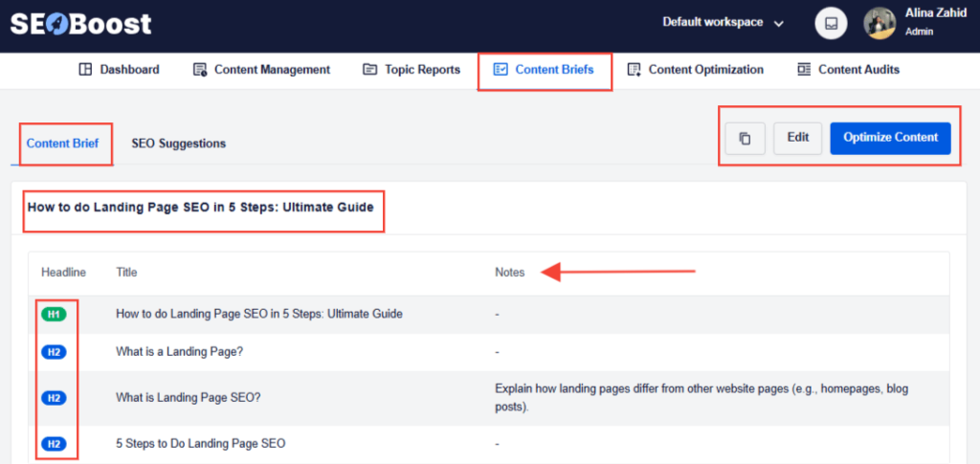This screenshot has width=980, height=464.
Task: Open the inbox notification icon
Action: click(831, 23)
